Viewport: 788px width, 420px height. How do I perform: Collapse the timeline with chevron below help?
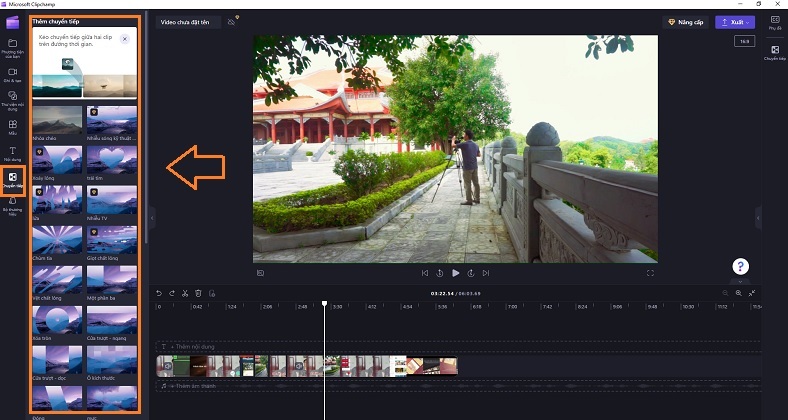(x=740, y=282)
